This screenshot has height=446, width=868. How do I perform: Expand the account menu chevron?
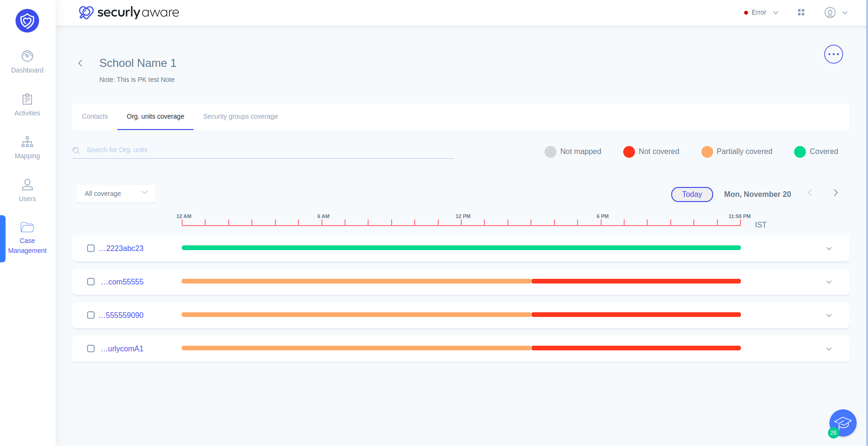845,13
